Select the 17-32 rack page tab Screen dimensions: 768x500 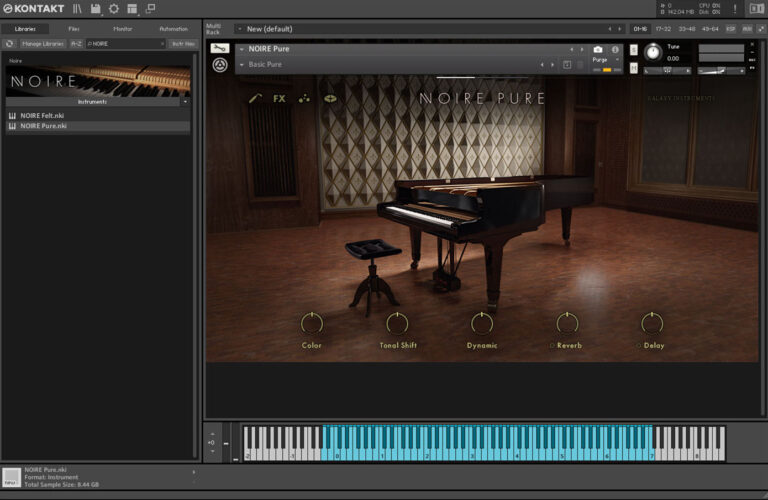coord(663,29)
